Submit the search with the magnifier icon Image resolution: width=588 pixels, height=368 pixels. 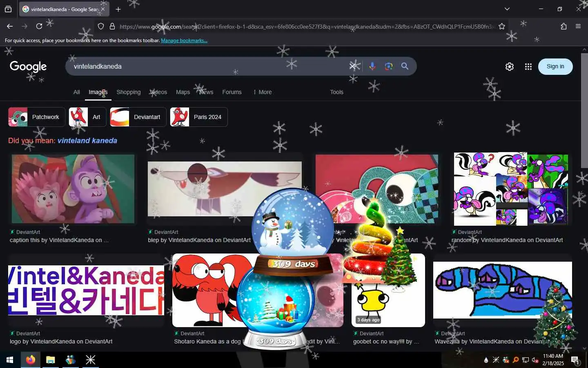point(405,66)
